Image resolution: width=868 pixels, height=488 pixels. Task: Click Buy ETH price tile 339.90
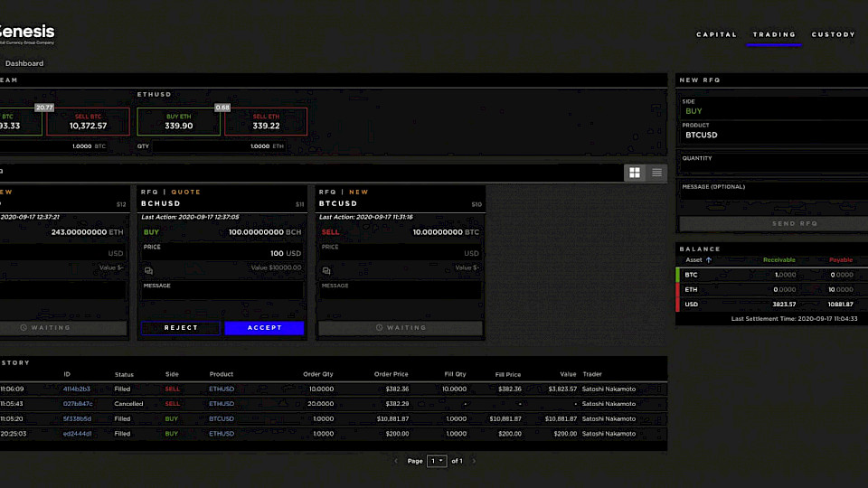(179, 122)
